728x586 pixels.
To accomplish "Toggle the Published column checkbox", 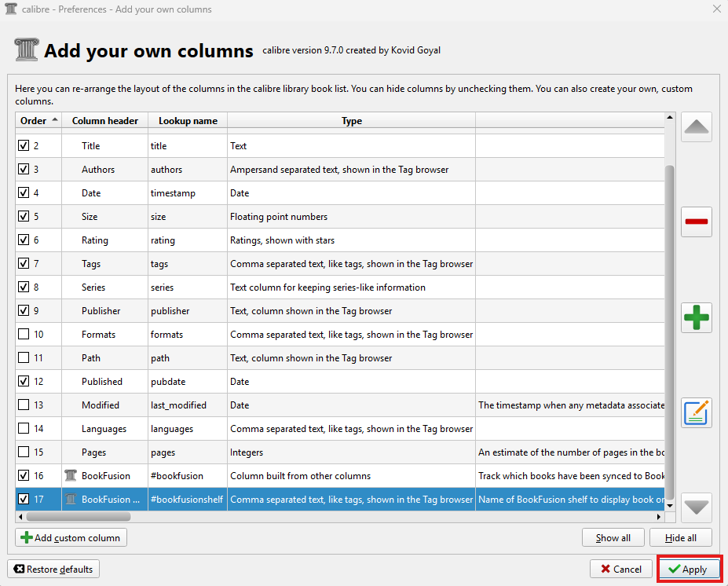I will [x=24, y=381].
